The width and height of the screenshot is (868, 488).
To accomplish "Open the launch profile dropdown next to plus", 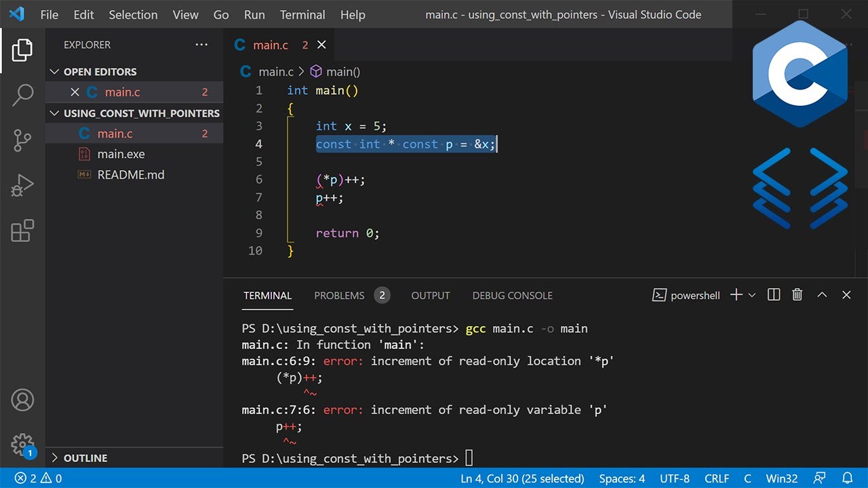I will coord(751,295).
